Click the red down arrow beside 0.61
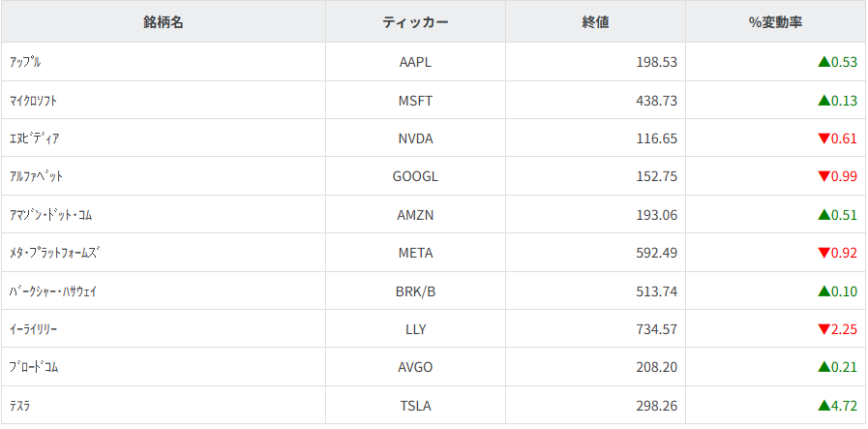This screenshot has width=868, height=429. [823, 138]
